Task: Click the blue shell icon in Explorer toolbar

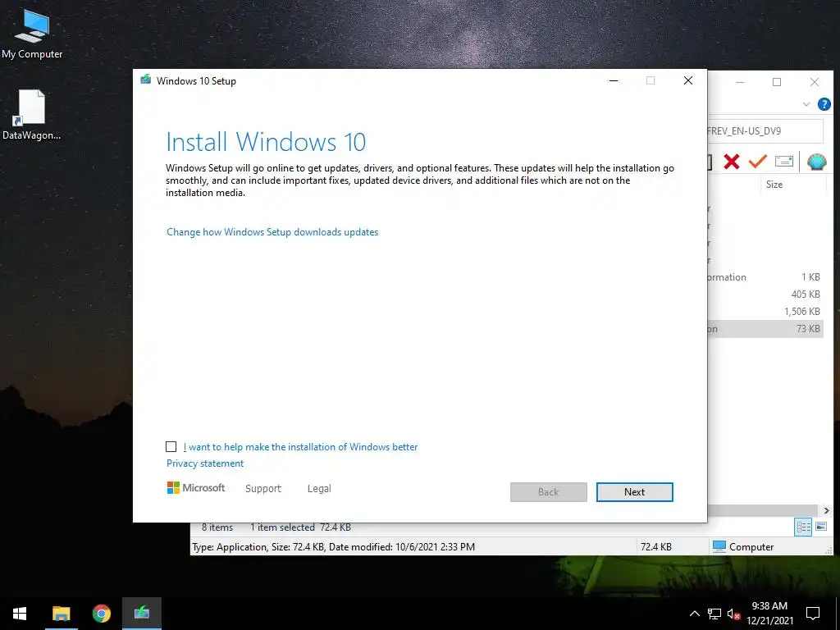Action: (x=816, y=162)
